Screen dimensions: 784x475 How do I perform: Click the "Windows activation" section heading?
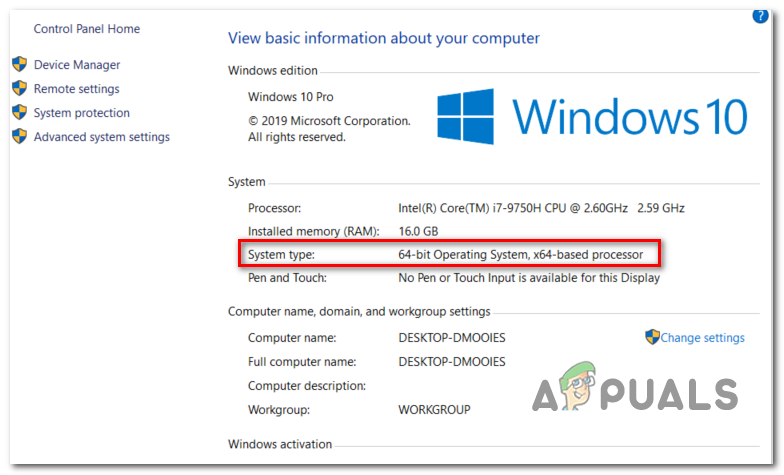(x=280, y=444)
